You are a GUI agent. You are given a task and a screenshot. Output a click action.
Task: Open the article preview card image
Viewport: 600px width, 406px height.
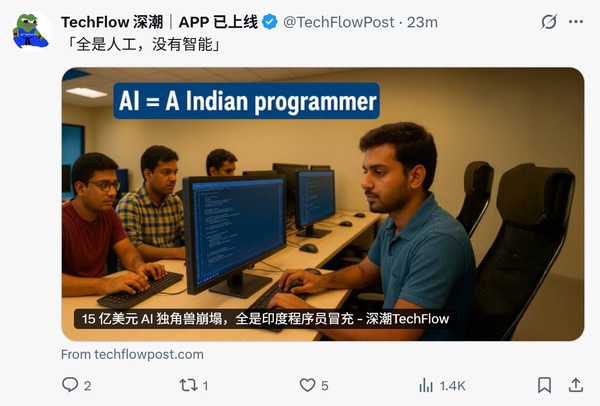click(323, 204)
